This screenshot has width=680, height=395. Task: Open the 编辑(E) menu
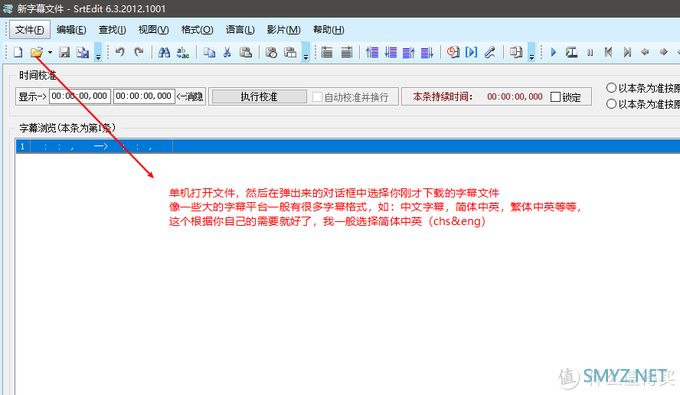click(x=71, y=29)
